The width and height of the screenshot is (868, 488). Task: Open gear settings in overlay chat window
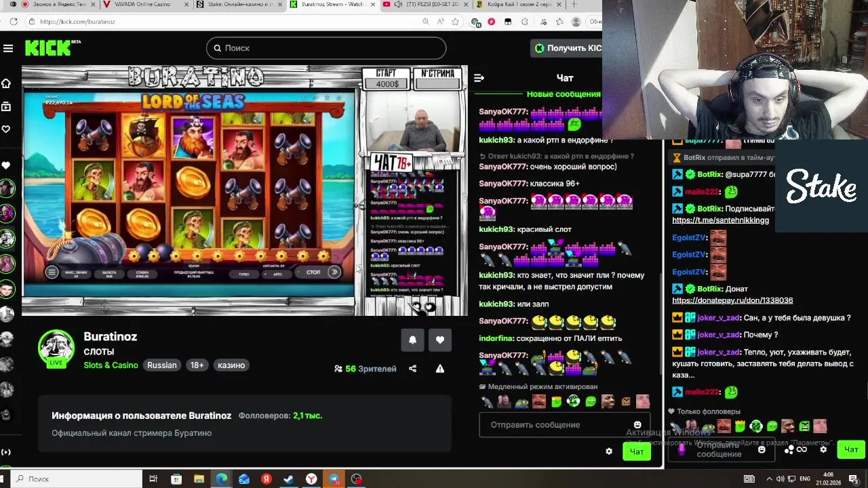click(x=823, y=449)
